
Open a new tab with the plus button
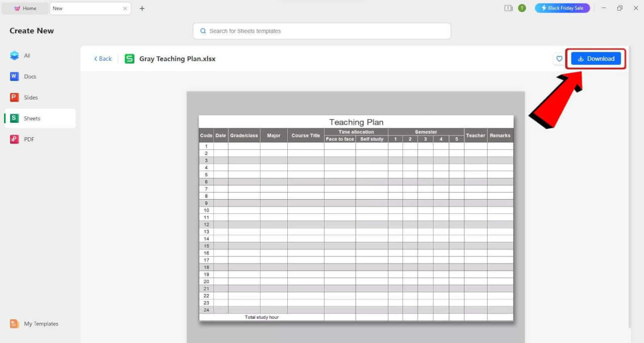coord(142,8)
